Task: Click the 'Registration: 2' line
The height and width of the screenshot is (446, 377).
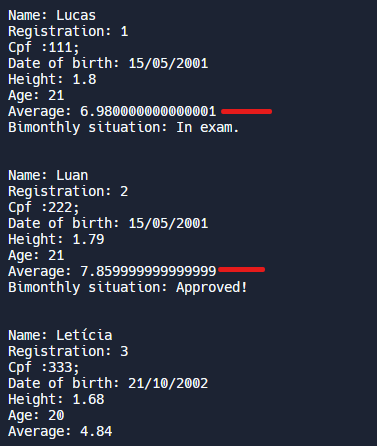Action: coord(68,191)
